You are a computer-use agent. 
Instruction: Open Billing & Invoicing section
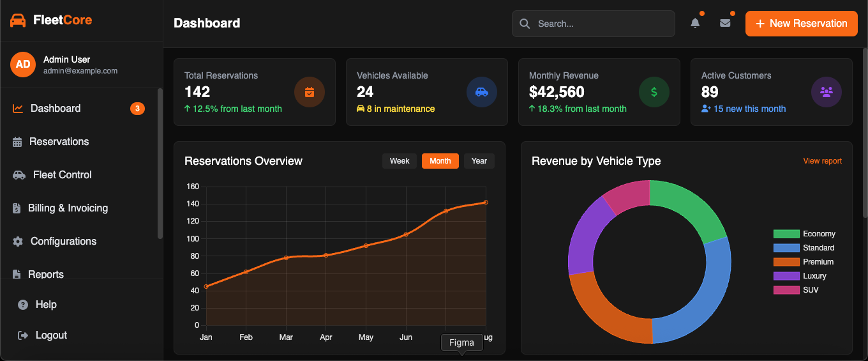[68, 208]
